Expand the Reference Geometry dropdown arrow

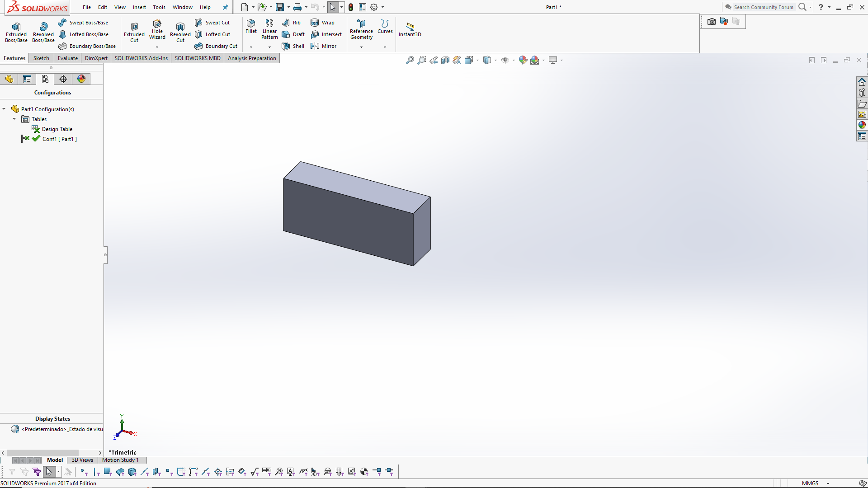361,47
